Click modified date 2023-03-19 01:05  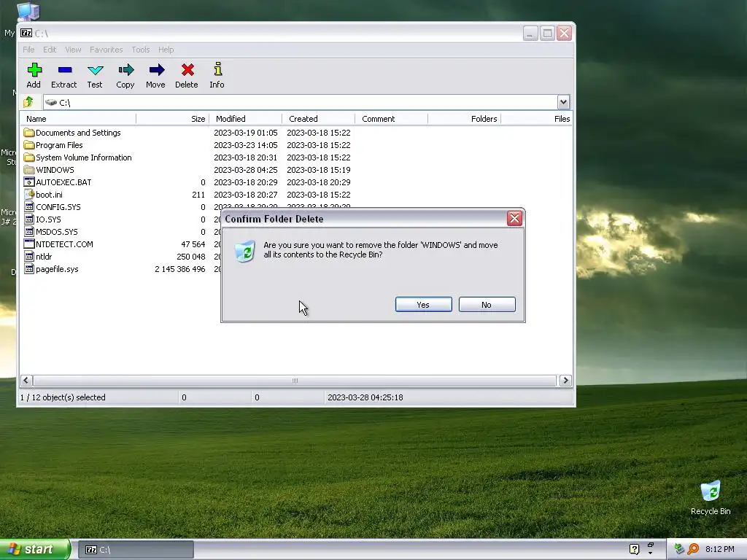[245, 133]
